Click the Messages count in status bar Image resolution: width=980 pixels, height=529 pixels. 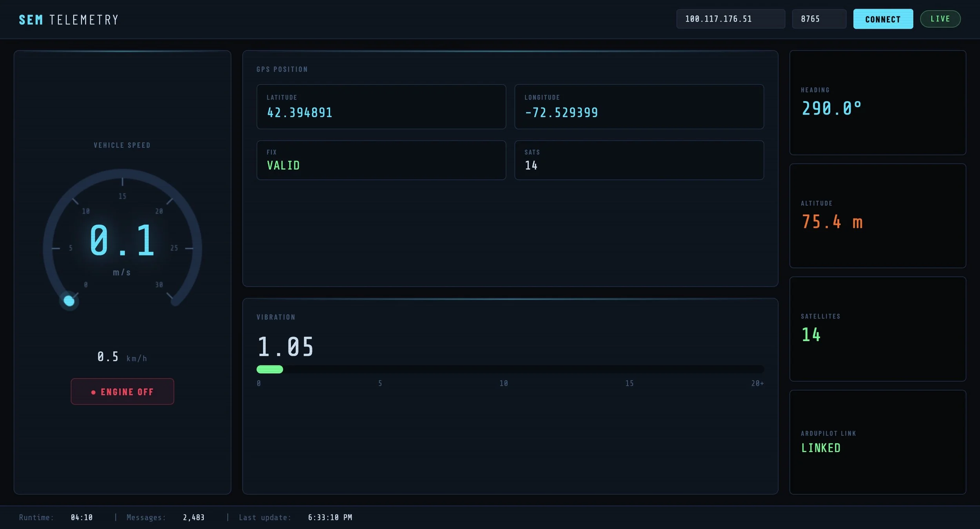(x=194, y=517)
